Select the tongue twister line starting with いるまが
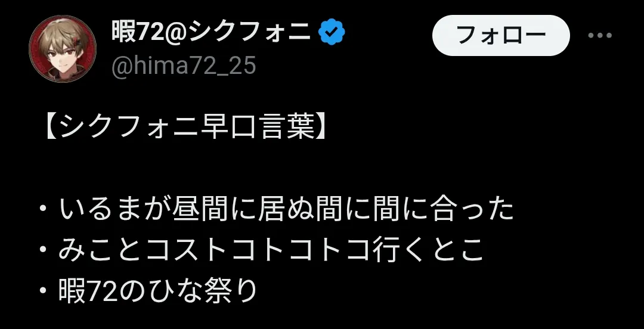644x329 pixels. tap(286, 209)
